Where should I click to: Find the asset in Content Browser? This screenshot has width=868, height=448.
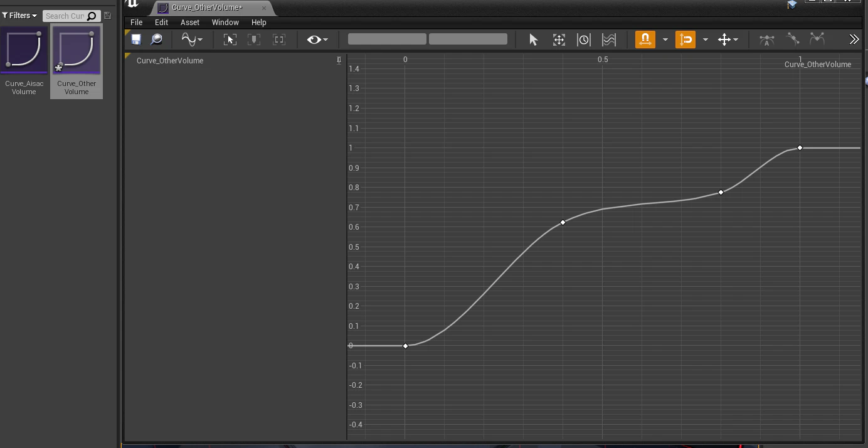[157, 40]
